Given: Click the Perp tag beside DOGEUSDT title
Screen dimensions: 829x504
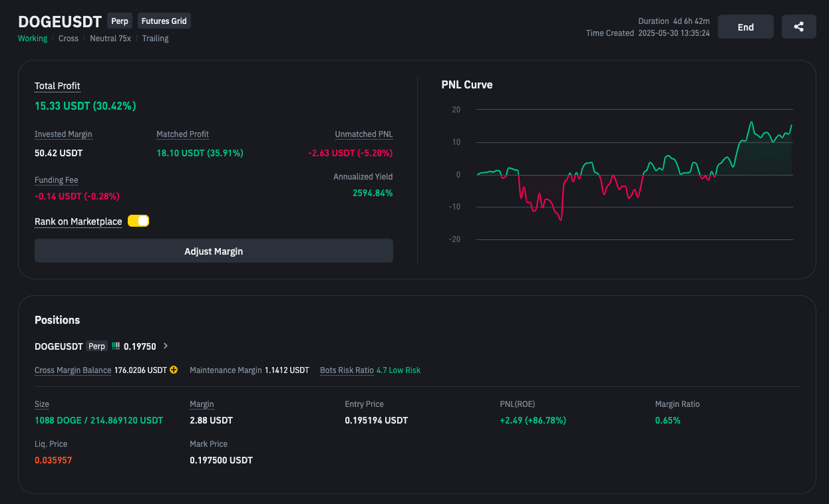Looking at the screenshot, I should (120, 21).
